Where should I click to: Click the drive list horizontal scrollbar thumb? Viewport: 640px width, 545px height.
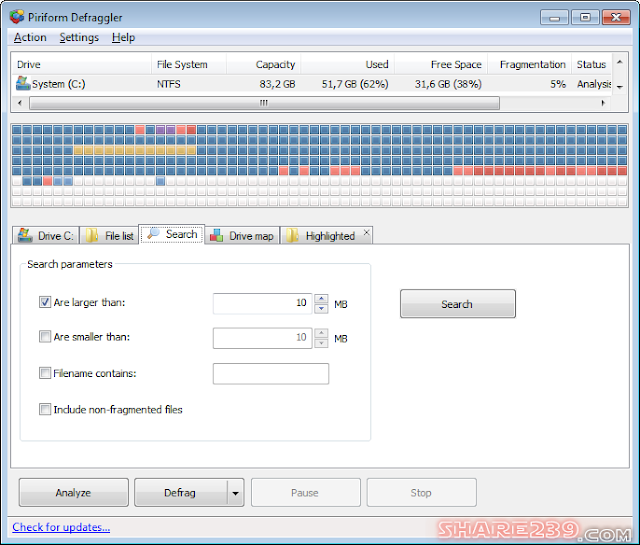[x=264, y=103]
